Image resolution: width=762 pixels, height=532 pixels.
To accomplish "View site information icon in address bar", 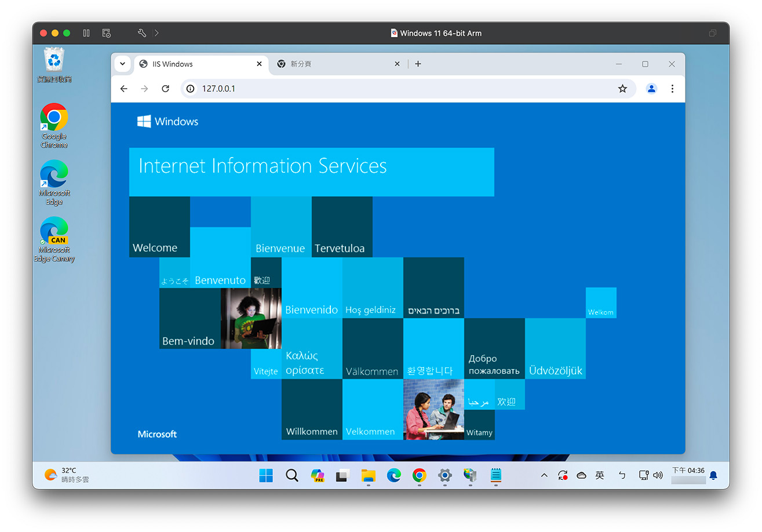I will pos(190,89).
